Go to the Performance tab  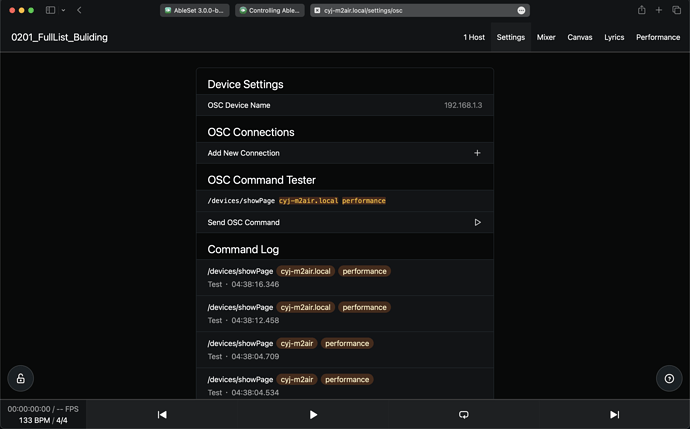point(658,37)
